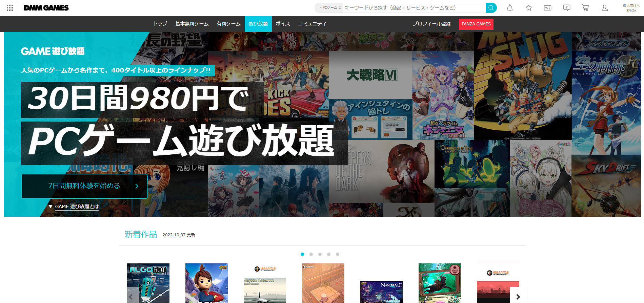The height and width of the screenshot is (303, 644).
Task: Open the shopping cart icon
Action: click(585, 8)
